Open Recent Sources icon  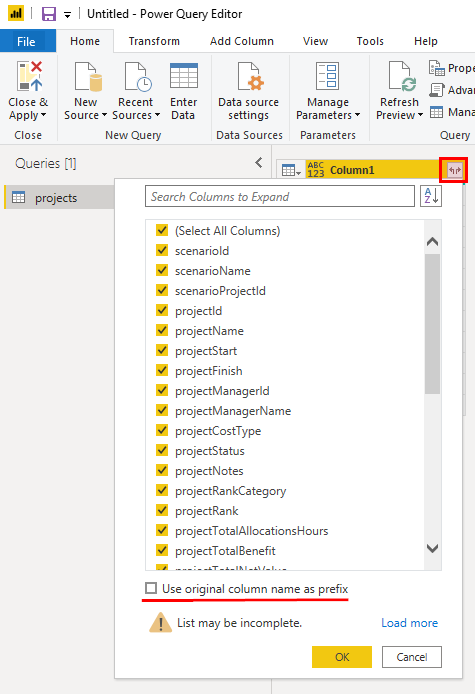138,76
